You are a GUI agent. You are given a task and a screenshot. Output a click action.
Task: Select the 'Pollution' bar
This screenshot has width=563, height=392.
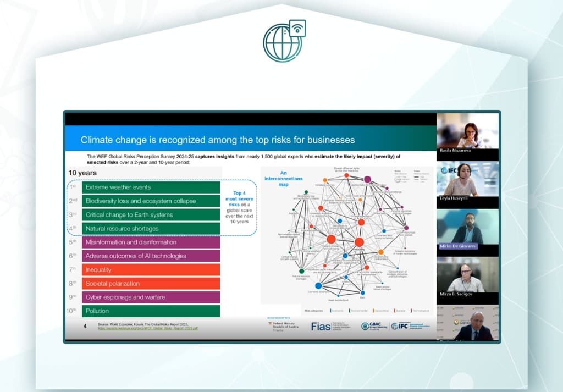(151, 311)
